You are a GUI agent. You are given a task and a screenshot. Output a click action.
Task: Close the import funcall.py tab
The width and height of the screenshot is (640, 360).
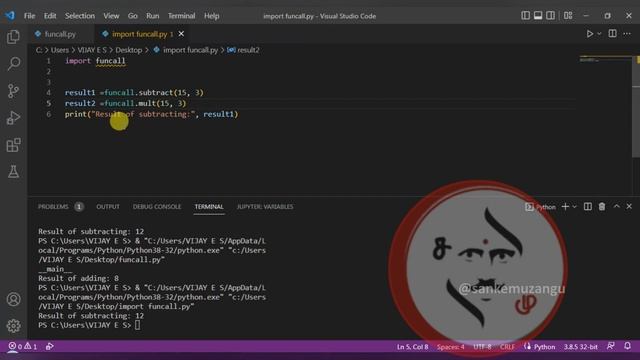click(x=181, y=34)
